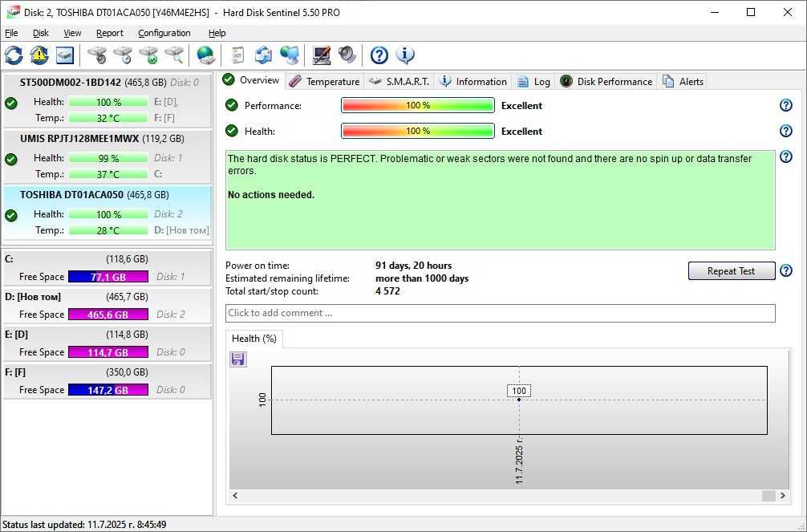Select the D: [Нов том] partition entry
The image size is (807, 532).
point(107,306)
